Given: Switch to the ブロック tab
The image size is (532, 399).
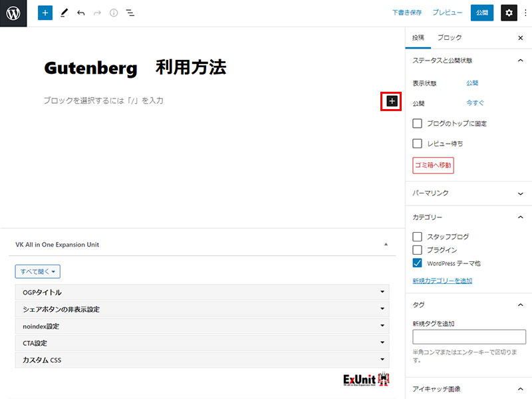Looking at the screenshot, I should click(x=450, y=38).
